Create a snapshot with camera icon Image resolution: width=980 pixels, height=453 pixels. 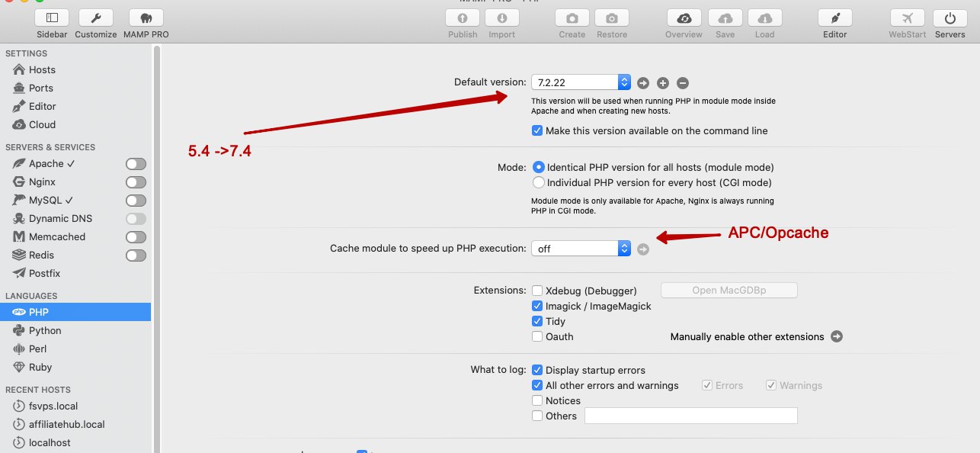point(572,18)
